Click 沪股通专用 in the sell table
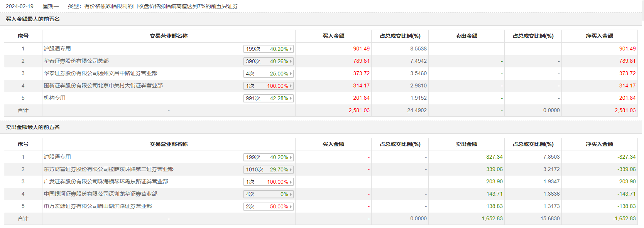644x228 pixels. pyautogui.click(x=57, y=157)
